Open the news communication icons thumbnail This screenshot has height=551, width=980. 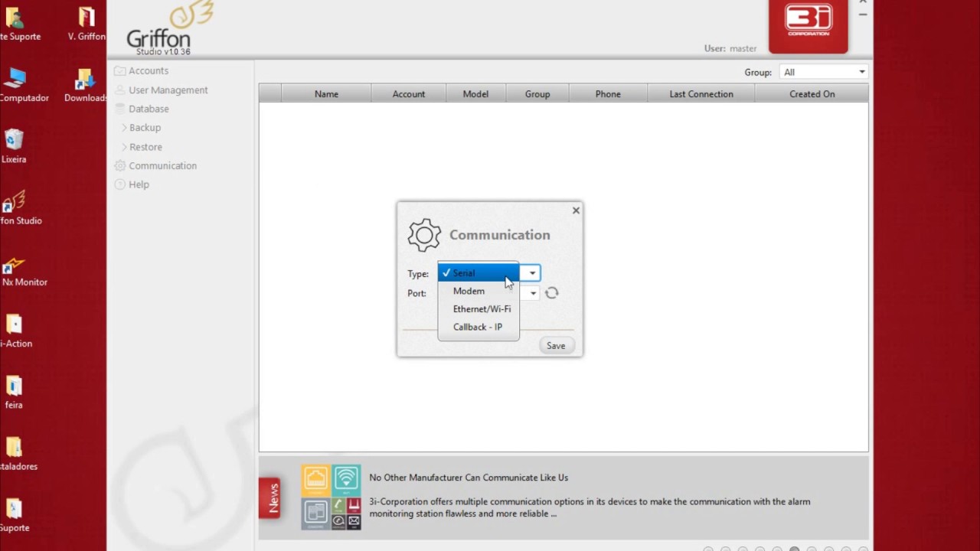click(331, 497)
